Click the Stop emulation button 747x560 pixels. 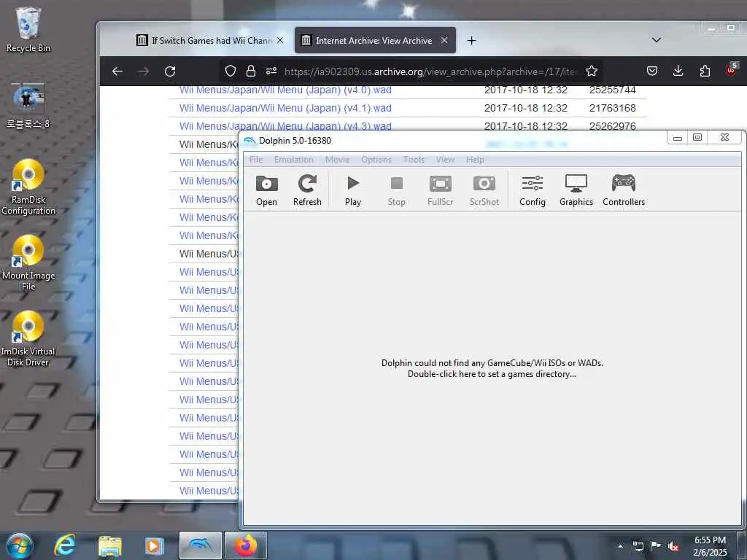(396, 190)
